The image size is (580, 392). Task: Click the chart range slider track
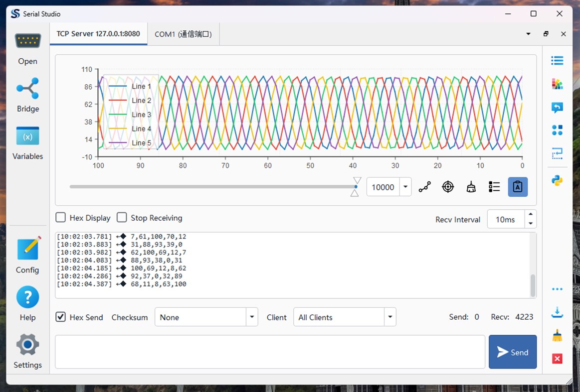point(212,187)
